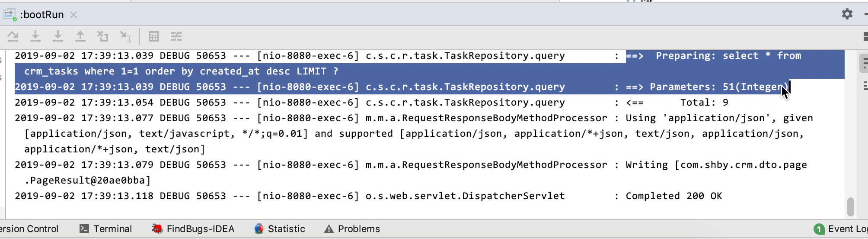Click the Trace Current Stream Chain icon
Viewport: 868px width, 239px height.
(176, 37)
